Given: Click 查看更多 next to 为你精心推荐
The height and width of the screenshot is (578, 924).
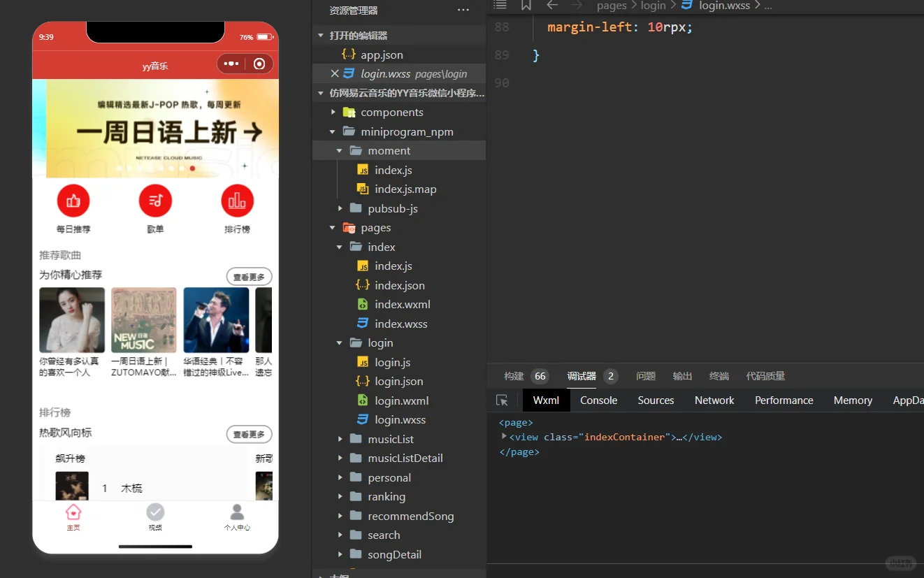Looking at the screenshot, I should pos(249,276).
